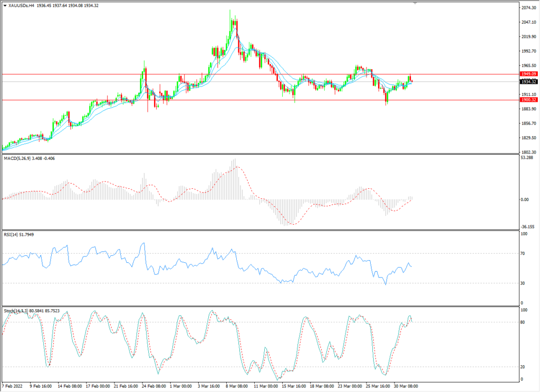This screenshot has height=392, width=540.
Task: Click the 25 Mar 16:00 time label
Action: coord(378,386)
